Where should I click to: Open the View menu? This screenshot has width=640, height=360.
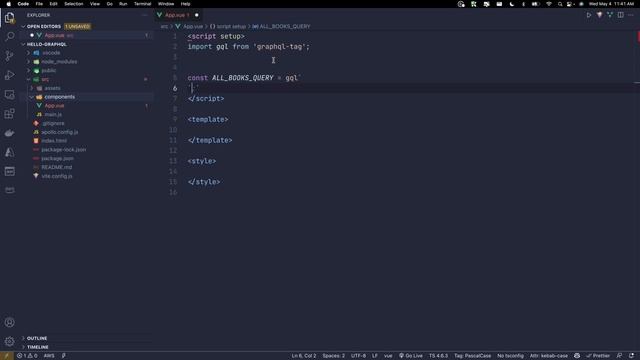[95, 4]
